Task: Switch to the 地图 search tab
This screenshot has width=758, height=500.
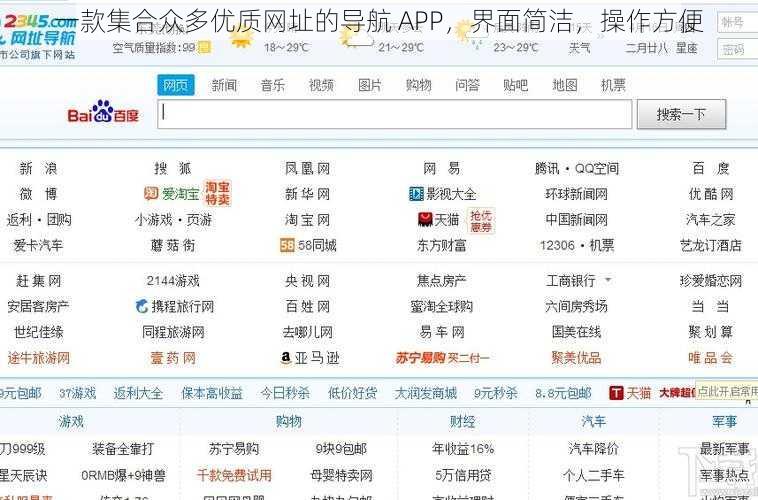Action: click(565, 86)
